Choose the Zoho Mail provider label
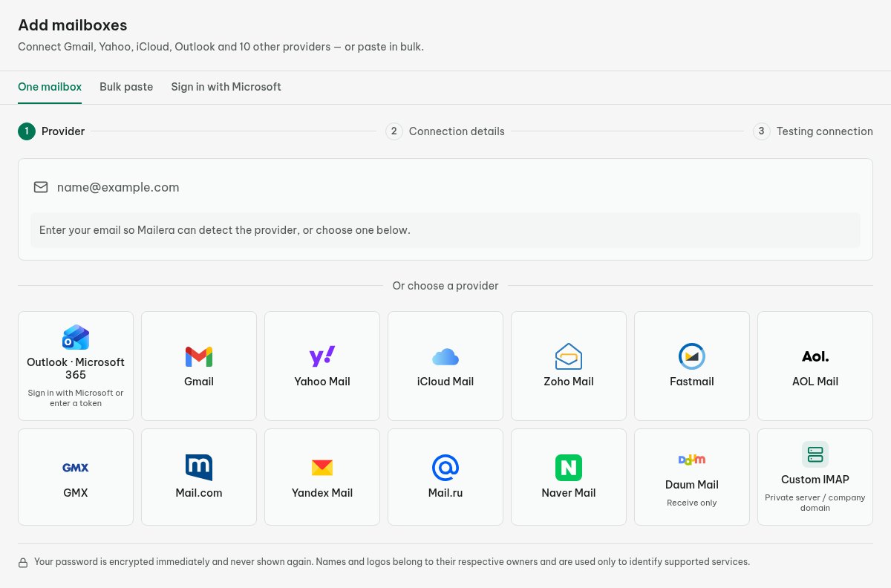 [x=569, y=382]
